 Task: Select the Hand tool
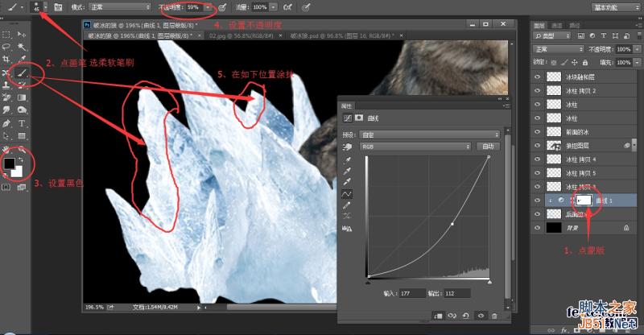6,149
